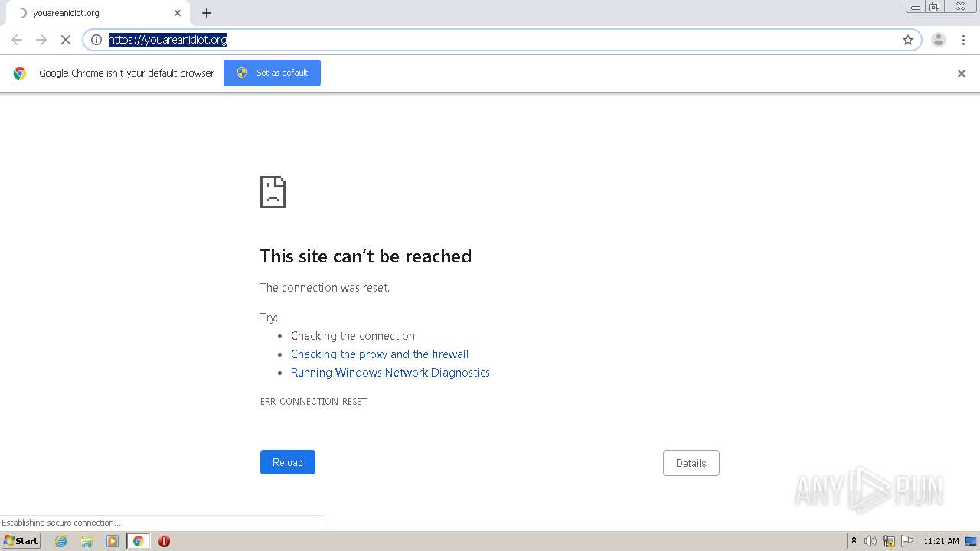Click the forward navigation arrow

pyautogui.click(x=41, y=40)
